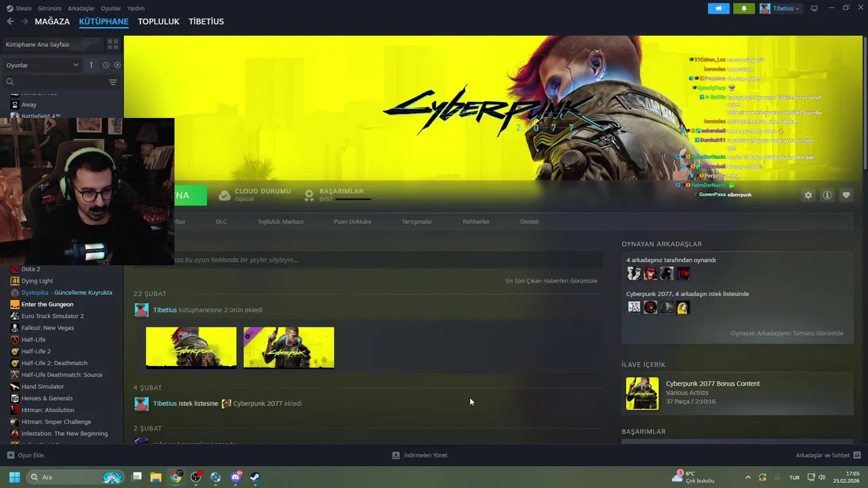The width and height of the screenshot is (868, 488).
Task: Click the Hand Simulator icon
Action: coord(15,386)
